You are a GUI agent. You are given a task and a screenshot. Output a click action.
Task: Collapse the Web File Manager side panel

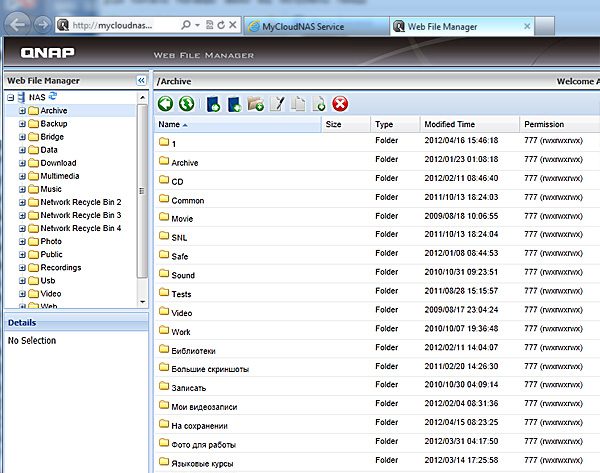pos(141,80)
